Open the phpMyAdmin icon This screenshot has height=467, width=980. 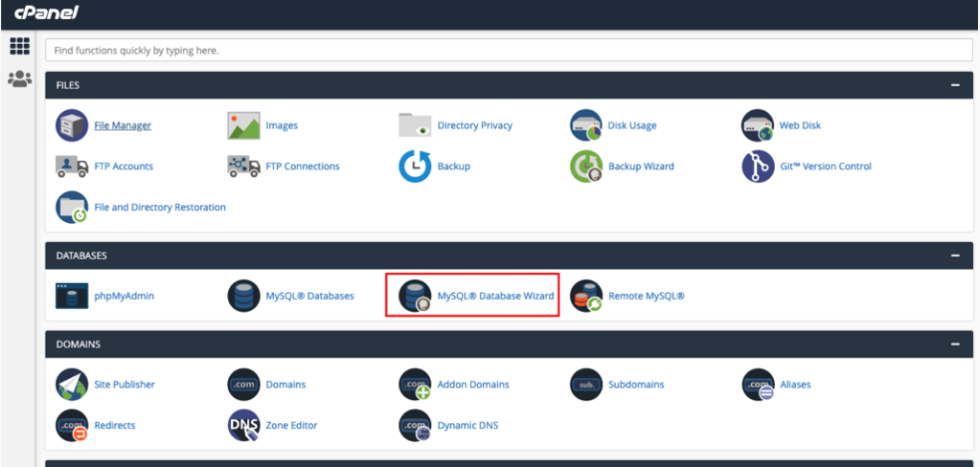72,296
